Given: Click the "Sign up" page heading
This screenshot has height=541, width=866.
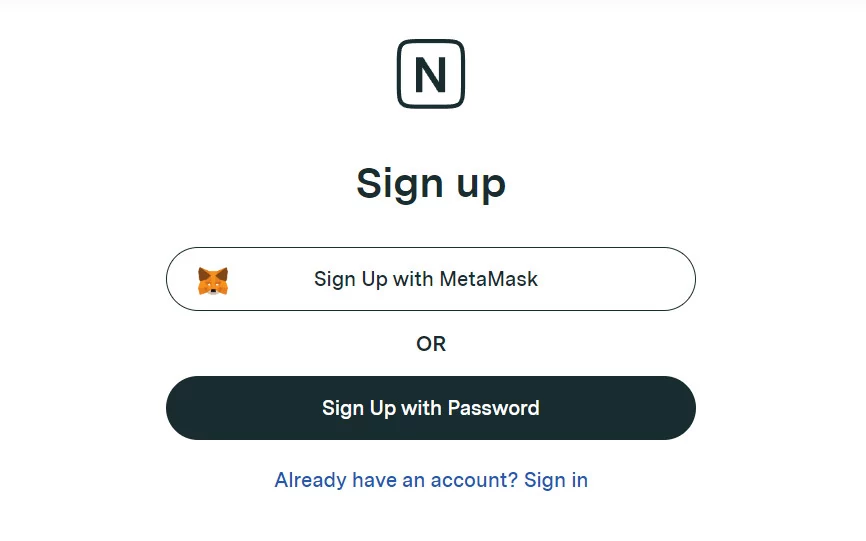Looking at the screenshot, I should point(431,184).
